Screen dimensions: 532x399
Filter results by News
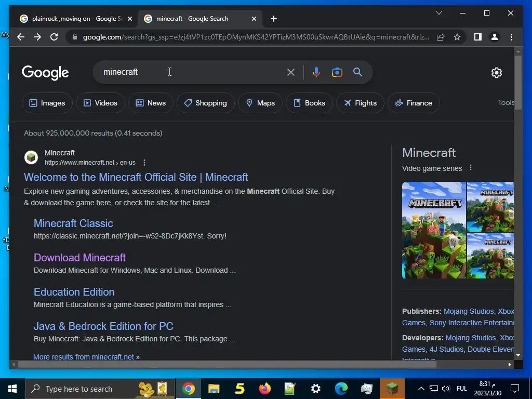coord(151,103)
